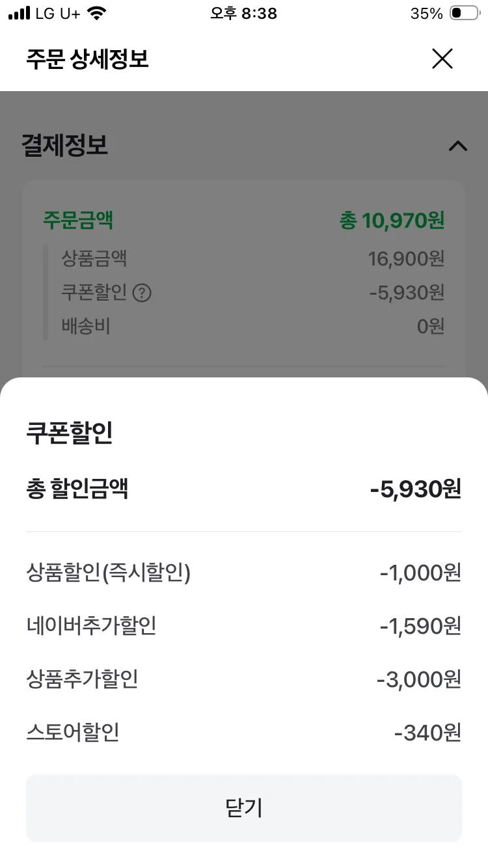
Task: Select the 상품추가할인 row label
Action: (82, 680)
